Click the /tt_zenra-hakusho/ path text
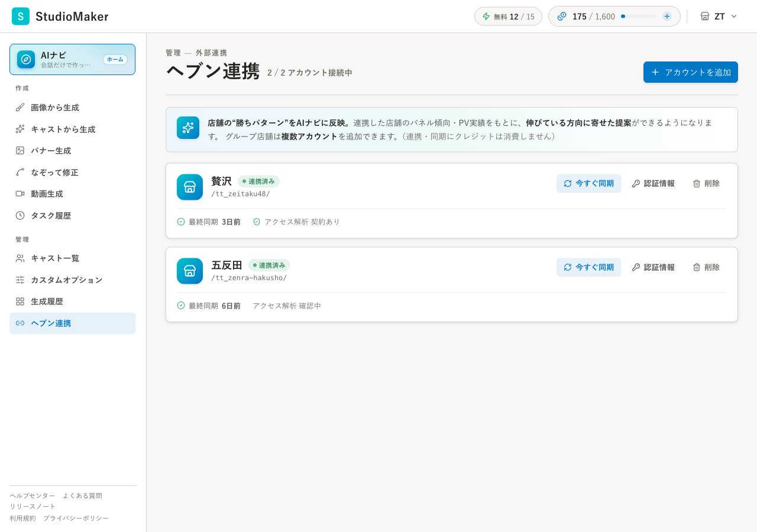 (249, 278)
